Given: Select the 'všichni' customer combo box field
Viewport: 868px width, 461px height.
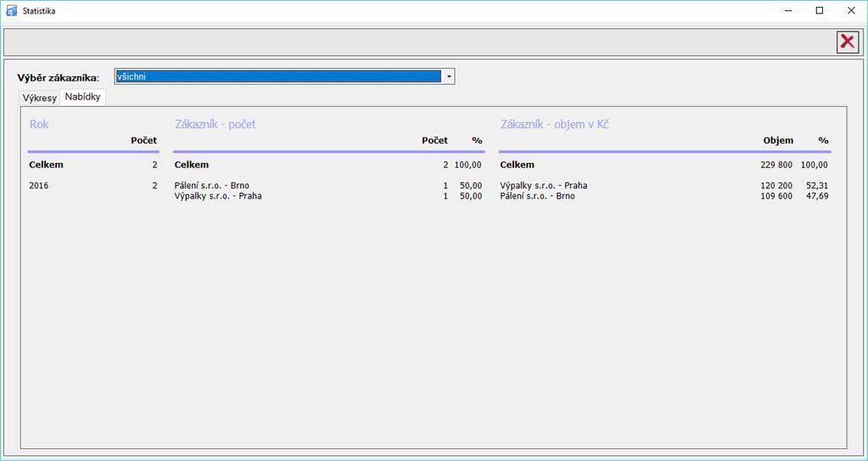Looking at the screenshot, I should coord(284,76).
